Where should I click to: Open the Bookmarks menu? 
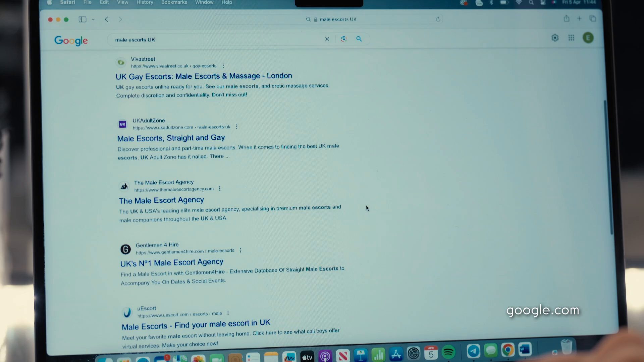click(174, 2)
